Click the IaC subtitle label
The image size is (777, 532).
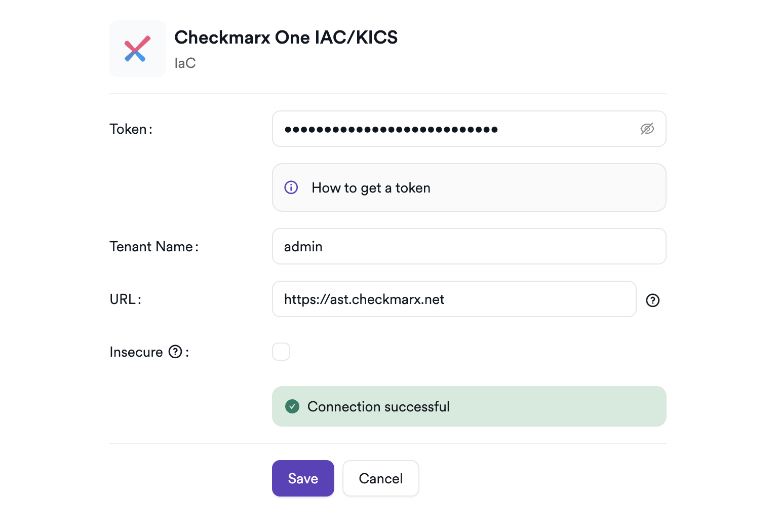pos(185,63)
